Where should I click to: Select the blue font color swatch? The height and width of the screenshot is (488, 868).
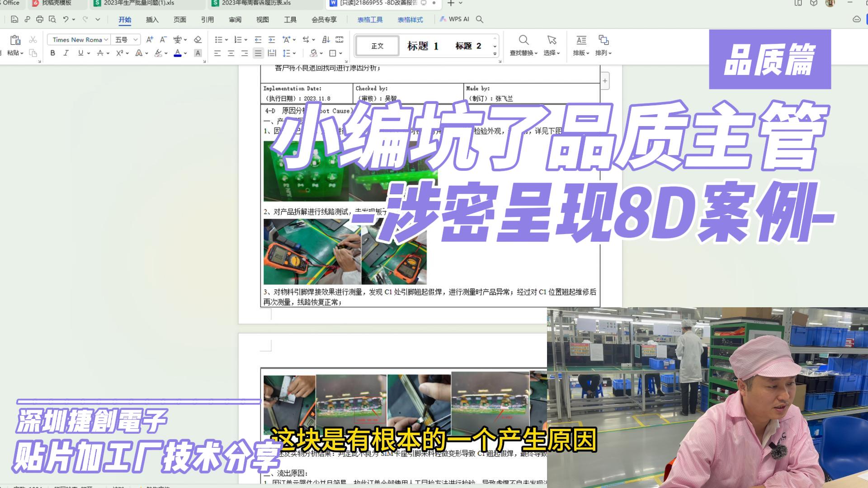(178, 55)
